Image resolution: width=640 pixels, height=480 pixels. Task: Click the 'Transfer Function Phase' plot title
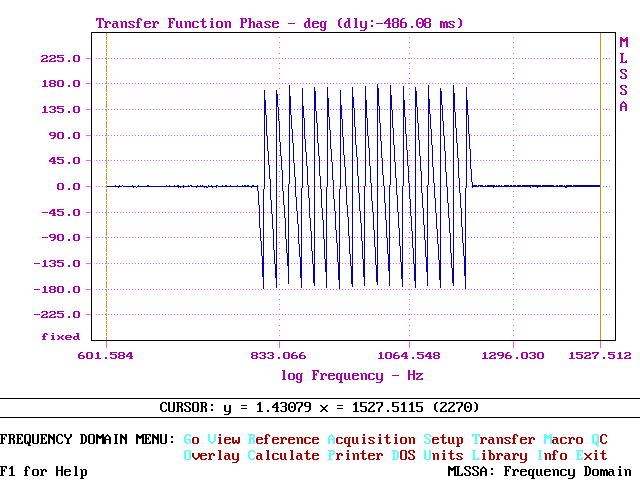[x=188, y=23]
